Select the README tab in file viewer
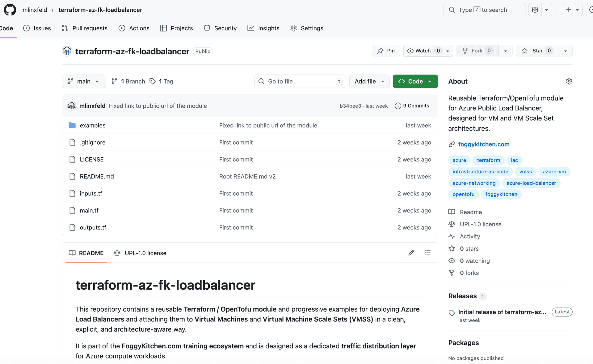Viewport: 593px width, 364px height. coord(86,253)
